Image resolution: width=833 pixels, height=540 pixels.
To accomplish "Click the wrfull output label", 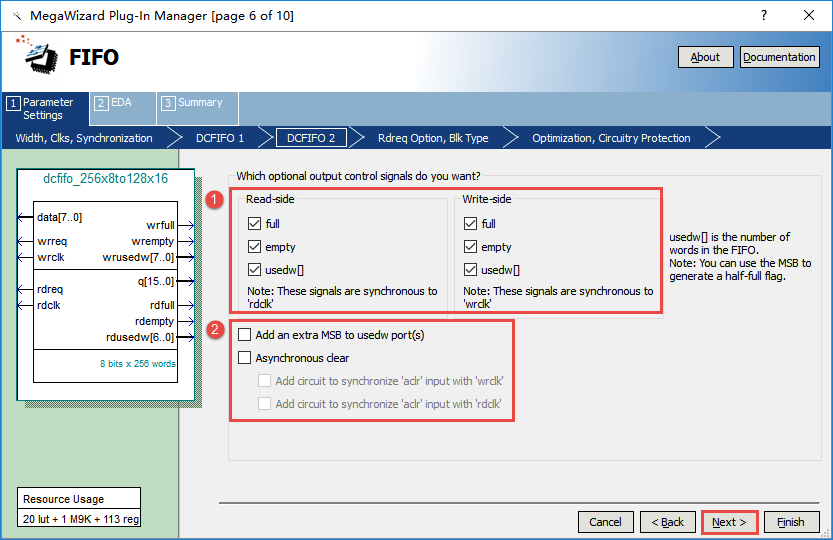I will (160, 225).
